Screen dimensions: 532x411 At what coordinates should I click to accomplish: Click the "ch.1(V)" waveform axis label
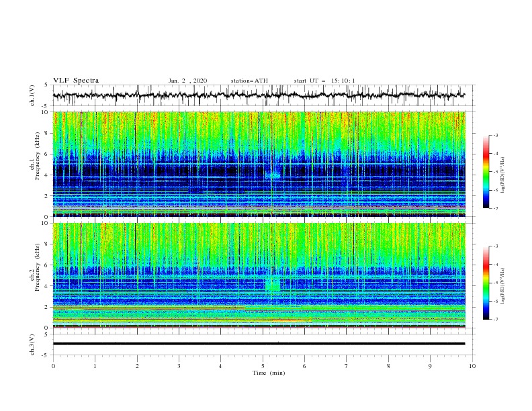tap(32, 95)
